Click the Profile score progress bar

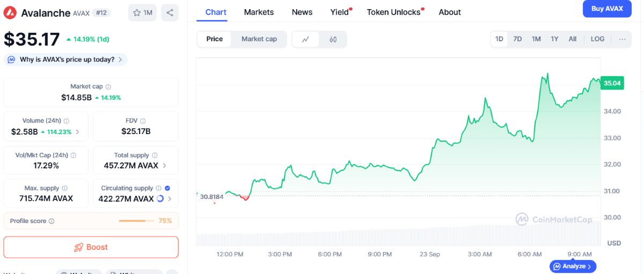tap(135, 221)
